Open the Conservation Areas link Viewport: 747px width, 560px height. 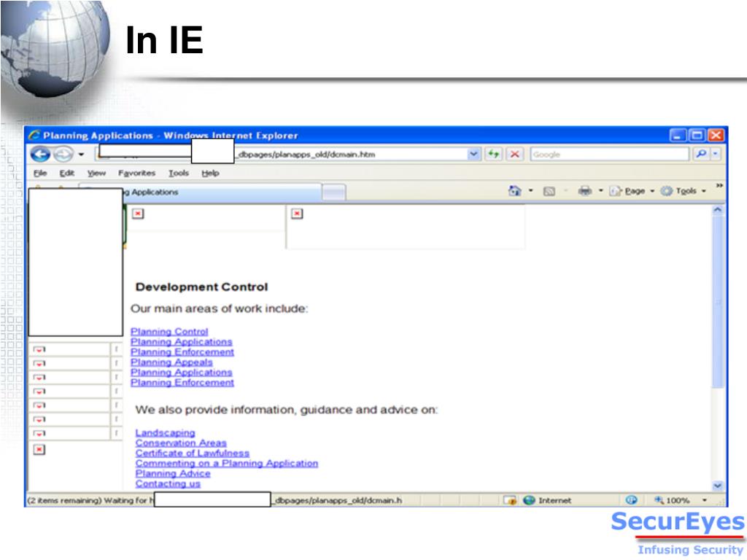tap(181, 443)
